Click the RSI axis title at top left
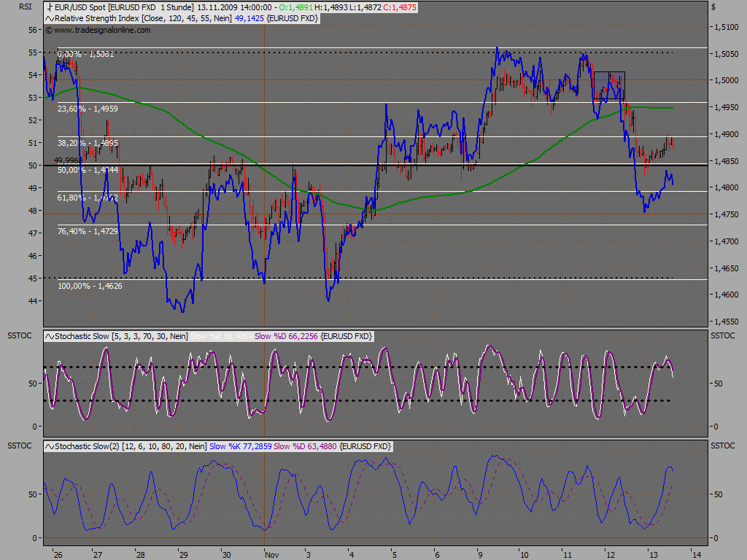Image resolution: width=747 pixels, height=560 pixels. tap(26, 7)
